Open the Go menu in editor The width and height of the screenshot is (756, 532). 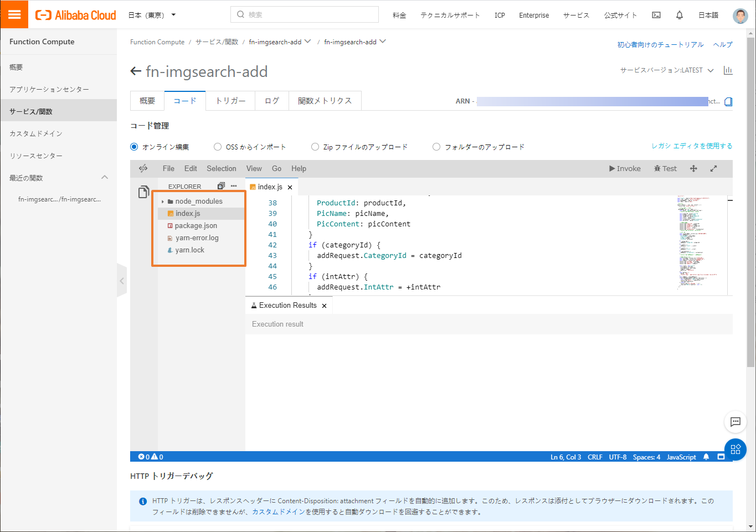pyautogui.click(x=276, y=168)
